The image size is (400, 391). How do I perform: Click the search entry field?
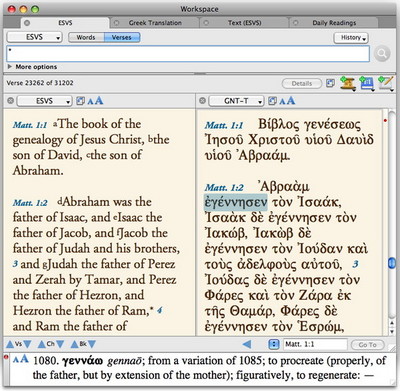(x=188, y=54)
